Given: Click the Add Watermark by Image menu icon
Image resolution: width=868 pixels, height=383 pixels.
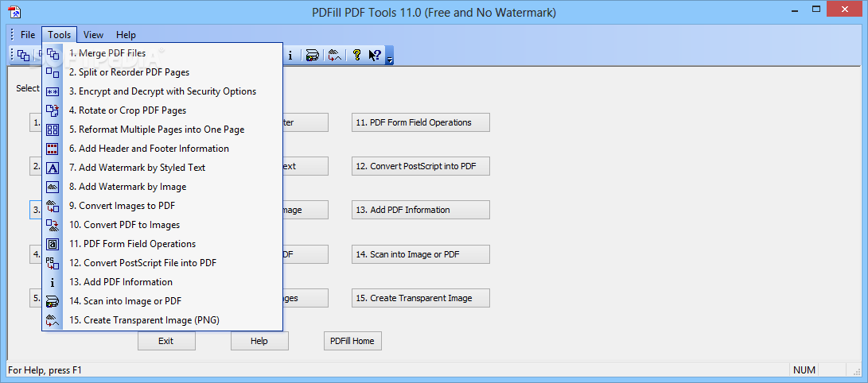Looking at the screenshot, I should point(53,187).
